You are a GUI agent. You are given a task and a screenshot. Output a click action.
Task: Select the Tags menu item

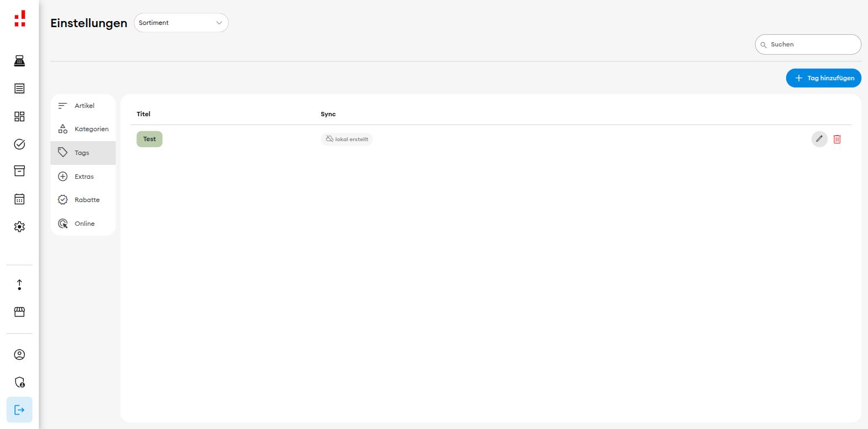tap(83, 153)
